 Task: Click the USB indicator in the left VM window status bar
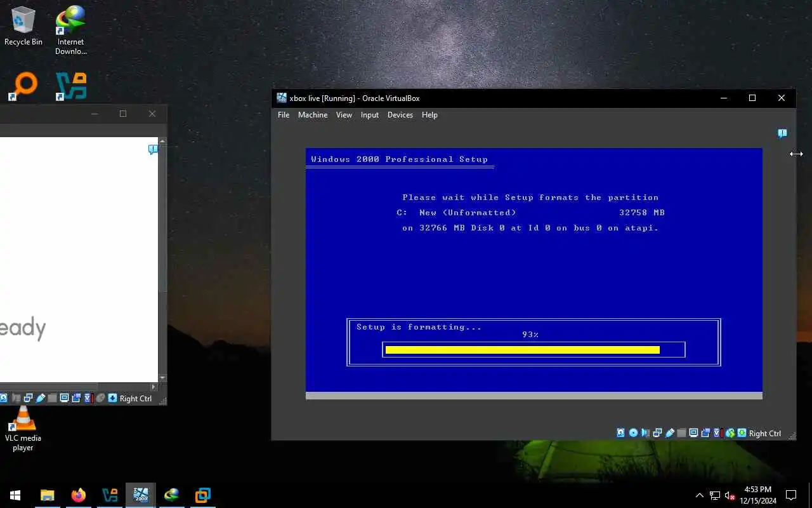point(41,398)
